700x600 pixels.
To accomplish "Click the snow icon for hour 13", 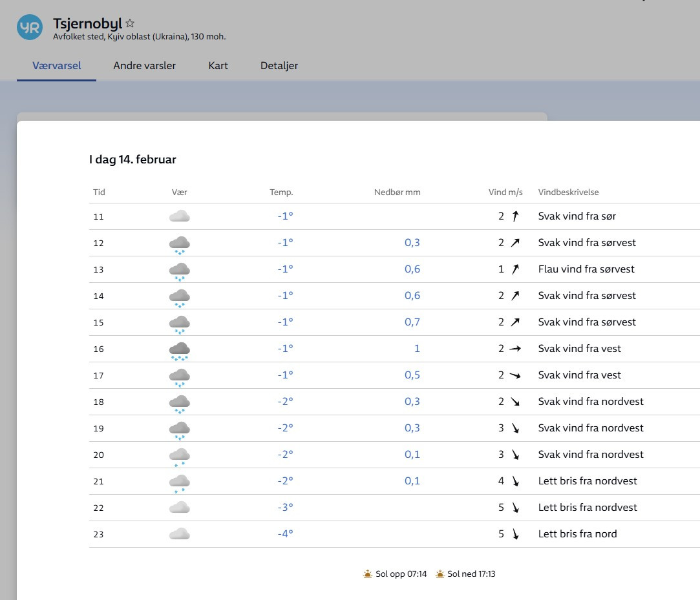I will pyautogui.click(x=180, y=271).
